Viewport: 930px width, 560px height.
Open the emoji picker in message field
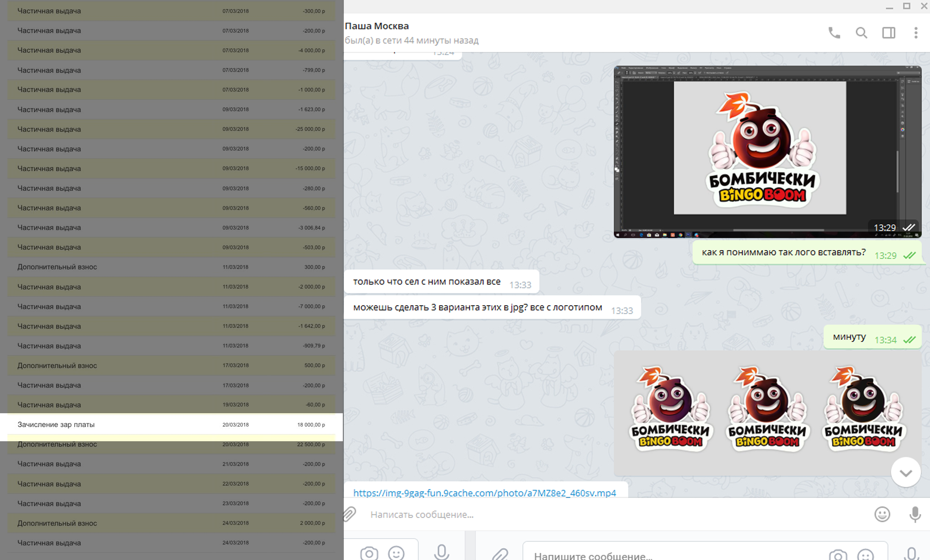882,514
